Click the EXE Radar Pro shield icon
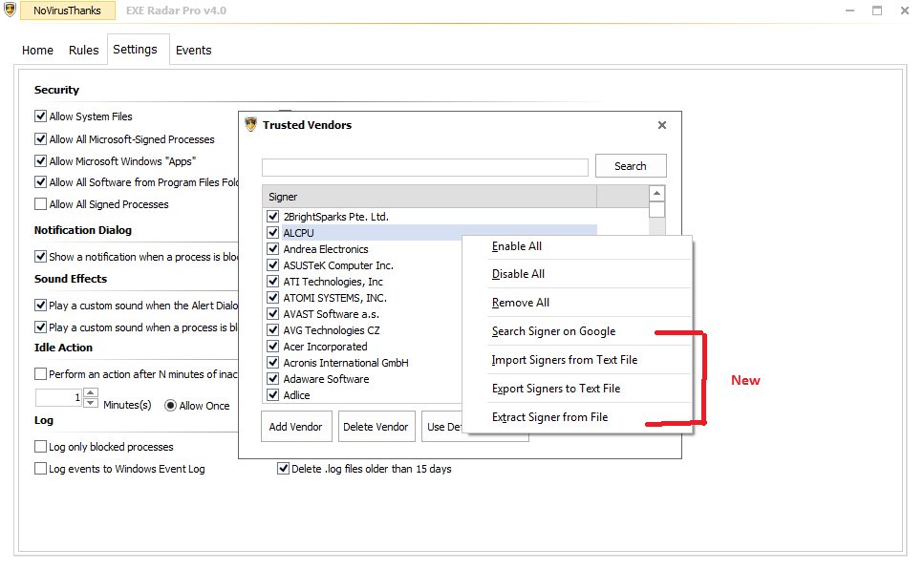 11,11
